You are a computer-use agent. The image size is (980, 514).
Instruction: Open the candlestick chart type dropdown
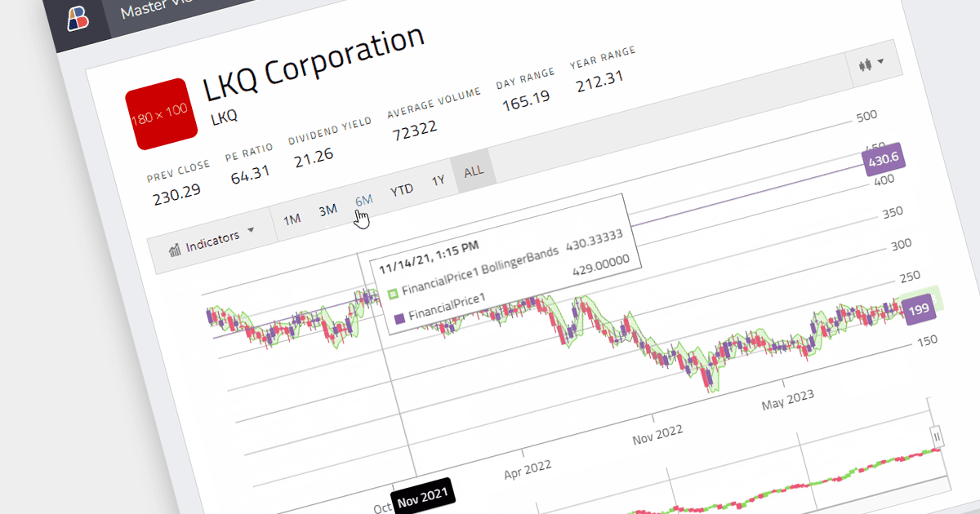tap(871, 64)
